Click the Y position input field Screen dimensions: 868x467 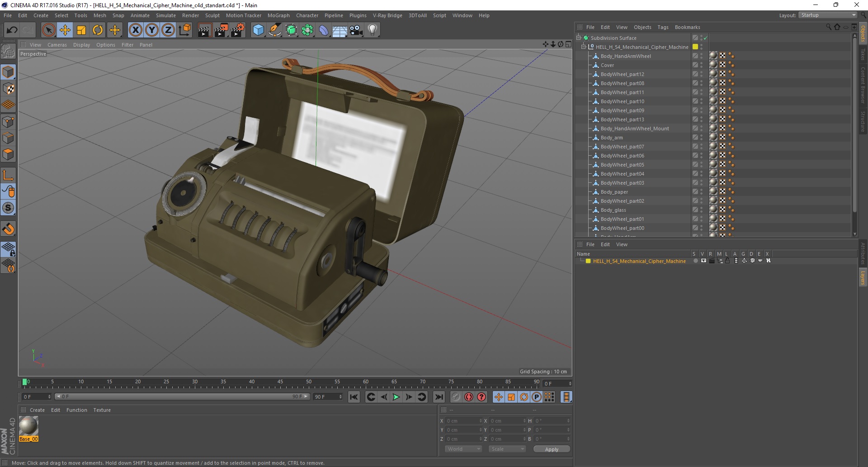pyautogui.click(x=464, y=430)
